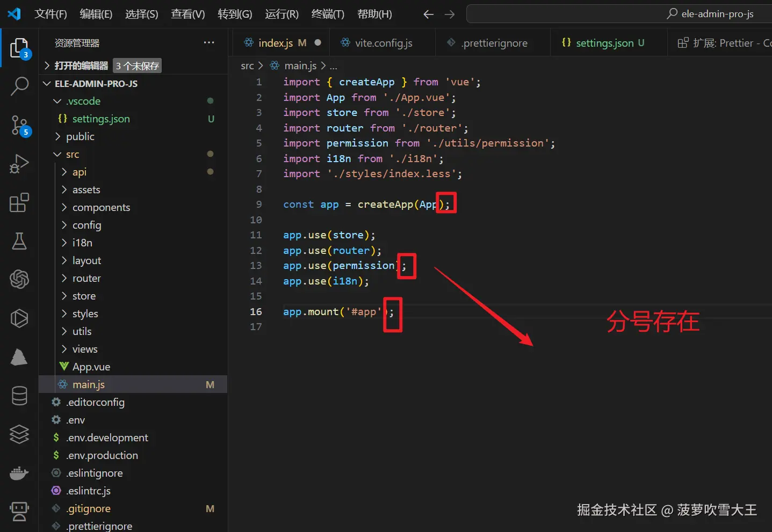Image resolution: width=772 pixels, height=532 pixels.
Task: Click the unsaved dot on index.js tab
Action: (318, 42)
